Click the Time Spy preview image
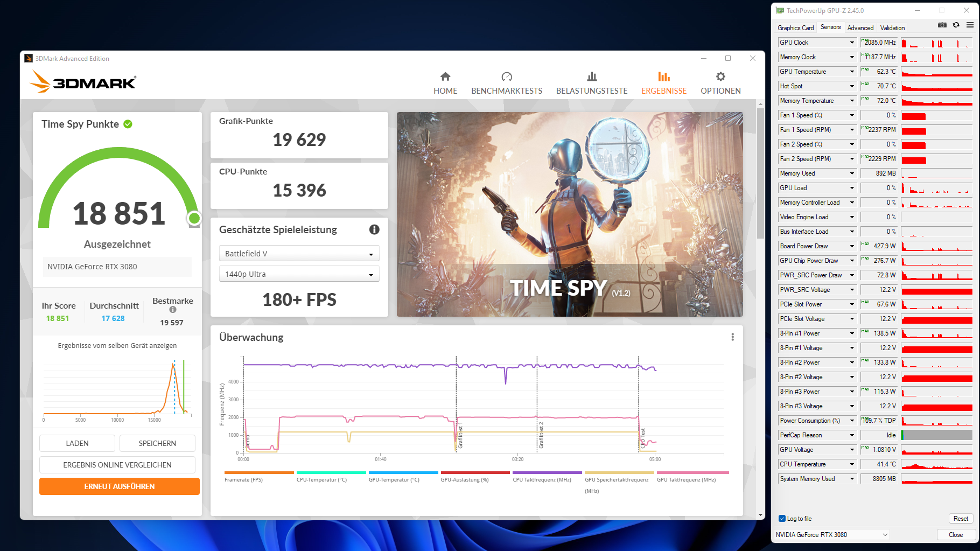980x551 pixels. coord(570,214)
